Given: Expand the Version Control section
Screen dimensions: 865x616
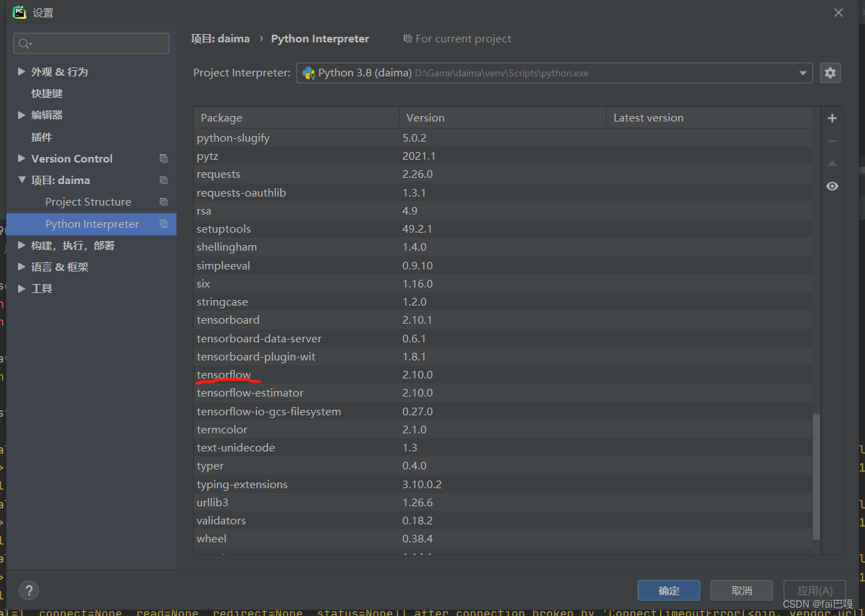Looking at the screenshot, I should [22, 158].
